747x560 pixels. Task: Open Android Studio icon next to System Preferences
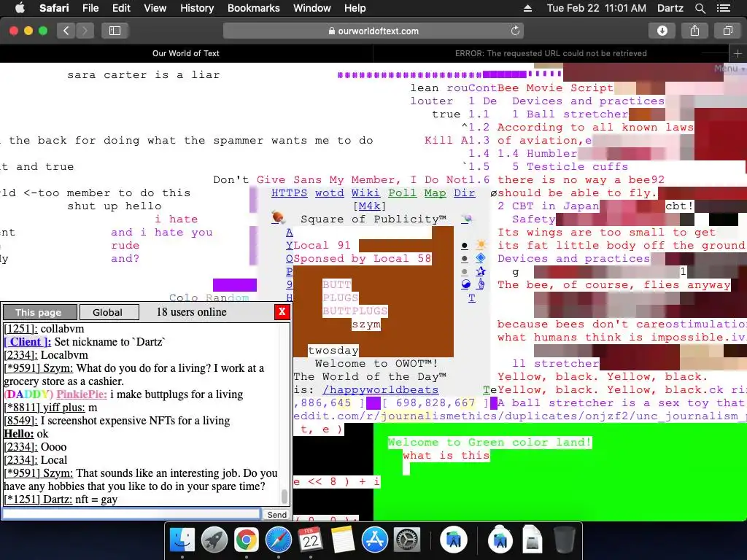click(x=454, y=540)
